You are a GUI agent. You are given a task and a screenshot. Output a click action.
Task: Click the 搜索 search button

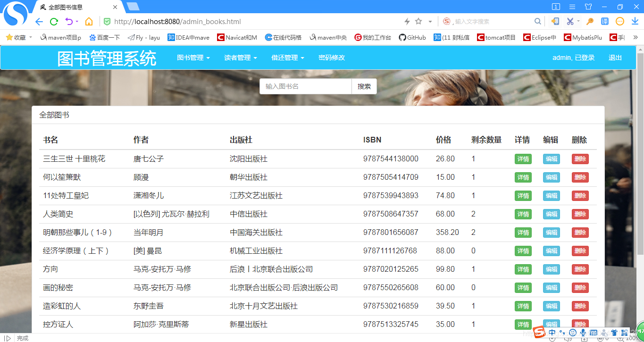click(364, 86)
